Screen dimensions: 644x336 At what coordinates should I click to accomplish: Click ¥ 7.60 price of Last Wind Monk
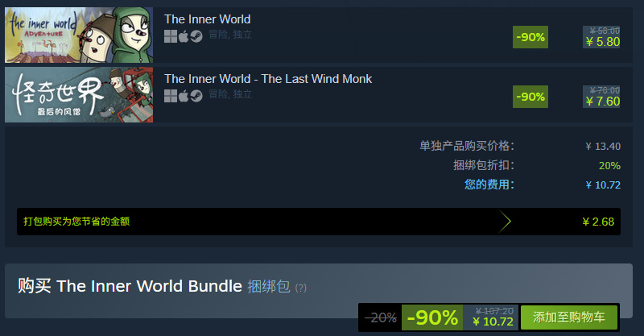pos(602,102)
